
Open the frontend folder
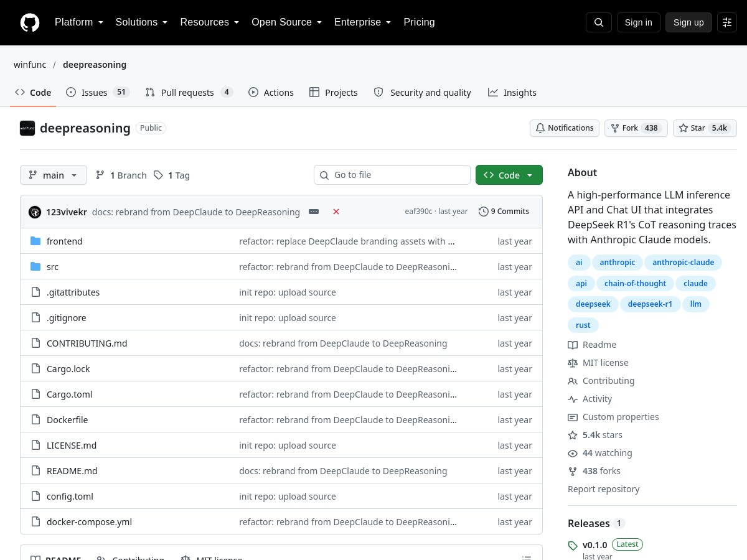pos(65,241)
